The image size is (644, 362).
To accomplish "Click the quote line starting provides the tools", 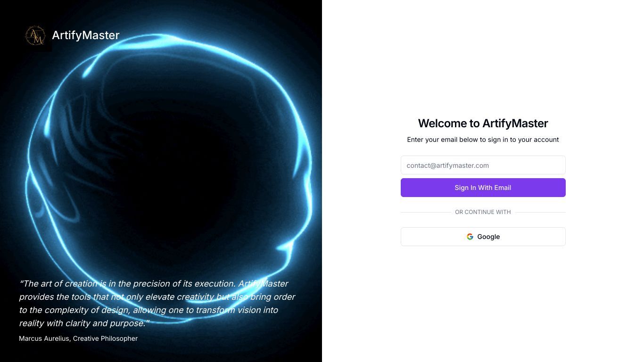I will [x=157, y=297].
